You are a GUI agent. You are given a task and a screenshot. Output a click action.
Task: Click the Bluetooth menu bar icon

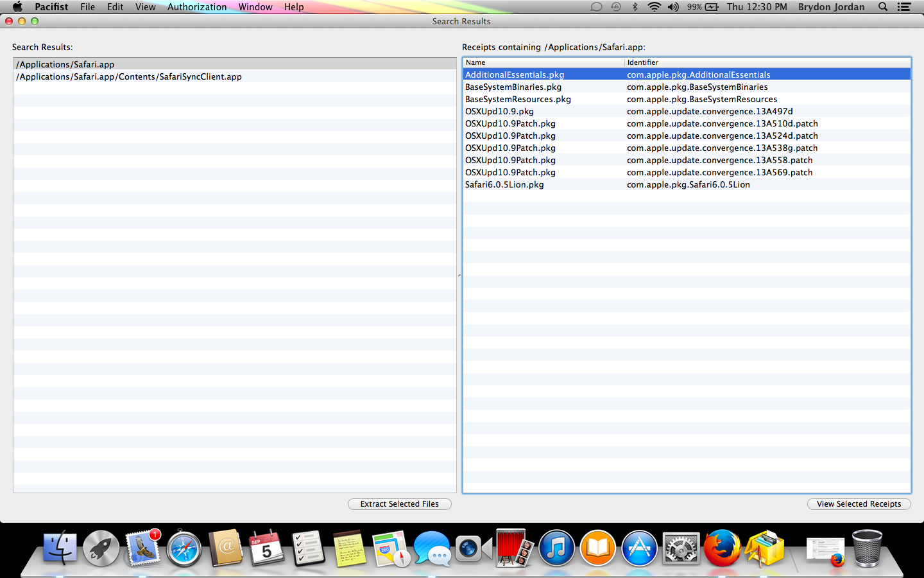(x=635, y=7)
